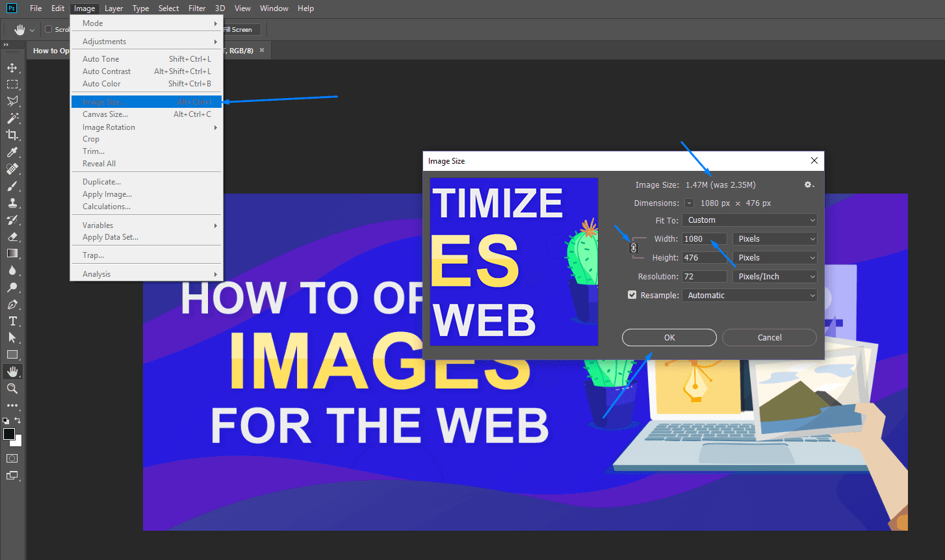Select the Magic Wand tool
This screenshot has height=560, width=945.
pyautogui.click(x=12, y=118)
